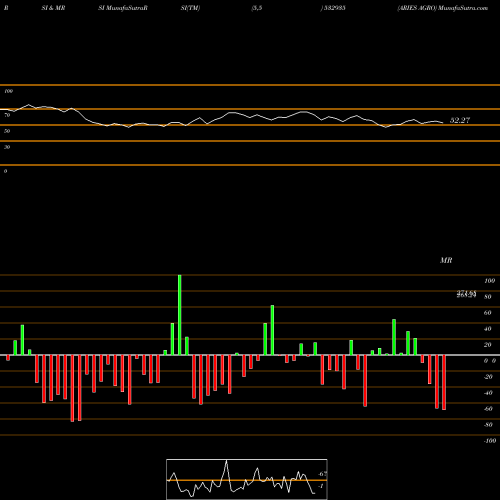Click the RSI axis label 30

tap(7, 147)
